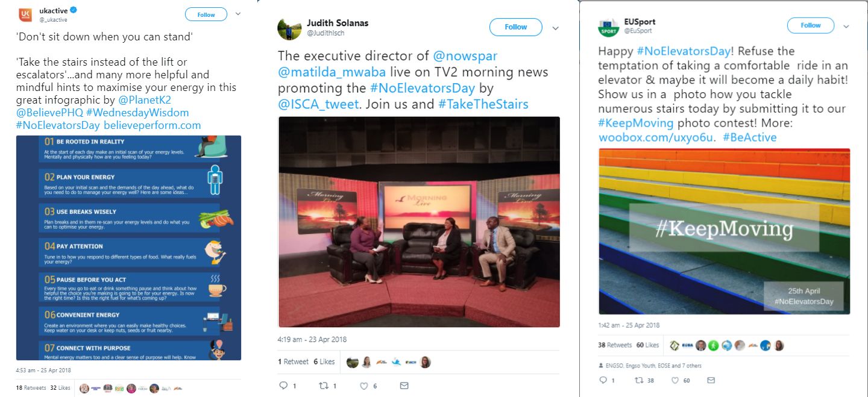Follow the ukactive account
Screen dimensions: 868x397
(x=206, y=14)
